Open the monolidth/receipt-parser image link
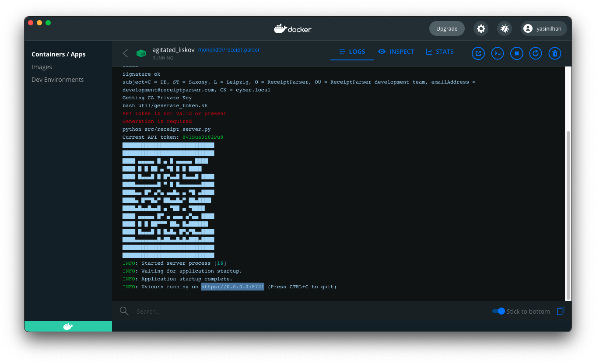The image size is (596, 364). click(x=229, y=49)
